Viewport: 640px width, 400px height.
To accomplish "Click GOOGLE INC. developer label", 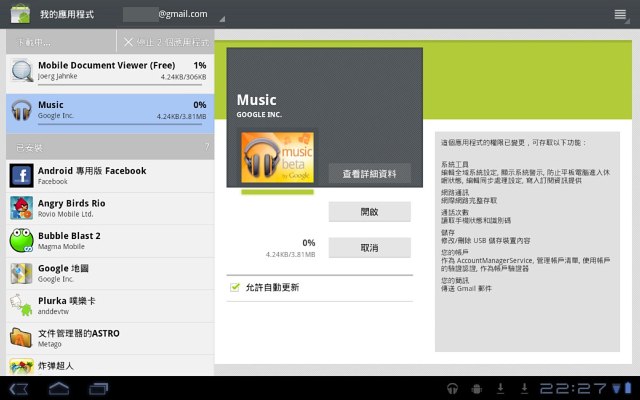I will coord(259,115).
